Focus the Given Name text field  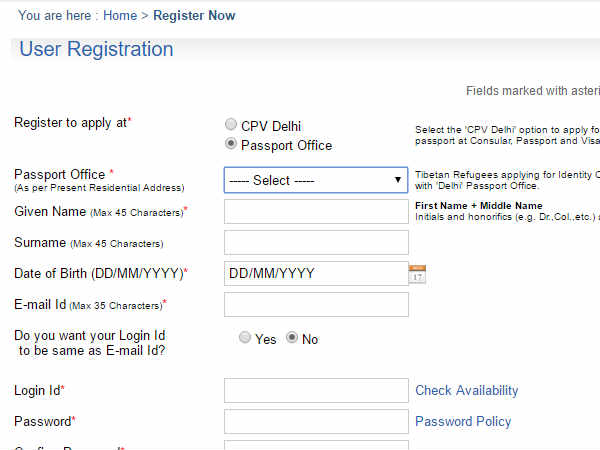pyautogui.click(x=316, y=211)
